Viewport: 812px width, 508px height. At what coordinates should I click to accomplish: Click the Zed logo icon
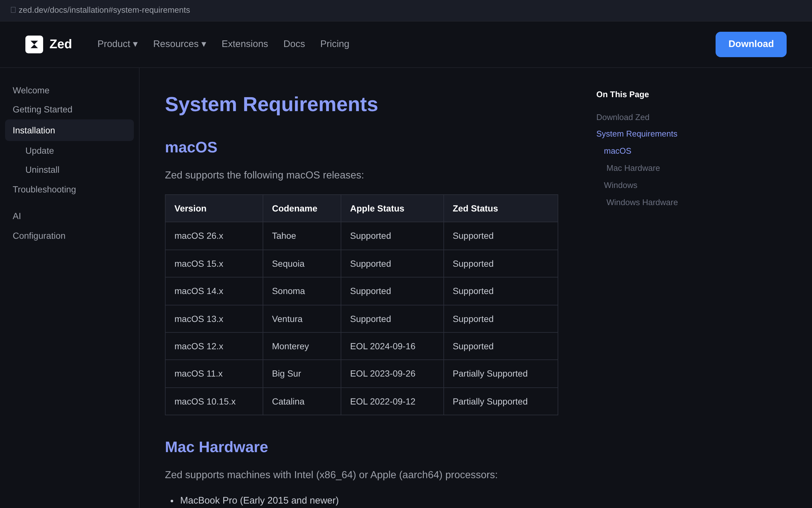tap(34, 44)
